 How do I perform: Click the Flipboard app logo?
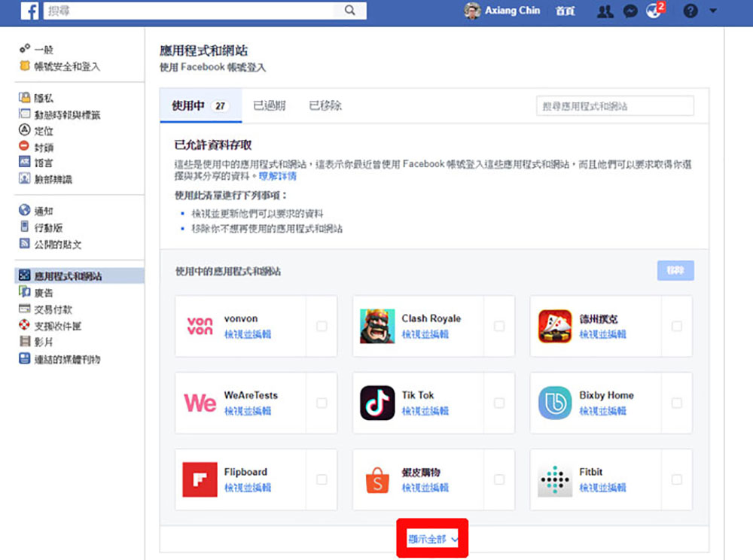pos(200,479)
